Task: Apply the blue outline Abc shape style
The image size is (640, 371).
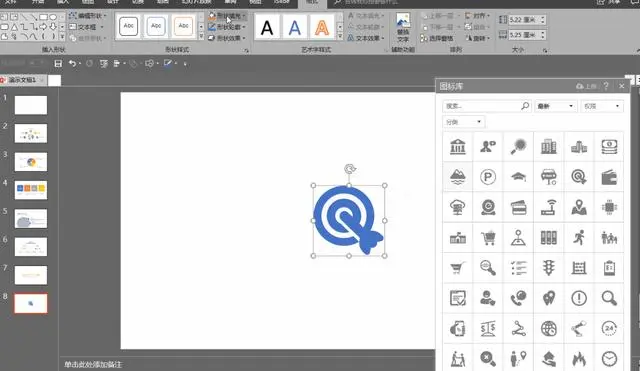Action: tap(156, 26)
